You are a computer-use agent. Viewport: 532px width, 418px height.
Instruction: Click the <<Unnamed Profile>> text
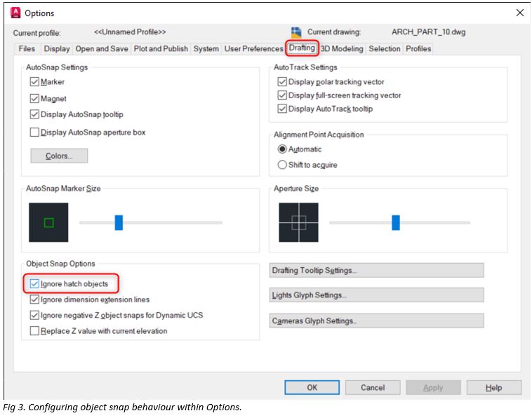pos(130,32)
